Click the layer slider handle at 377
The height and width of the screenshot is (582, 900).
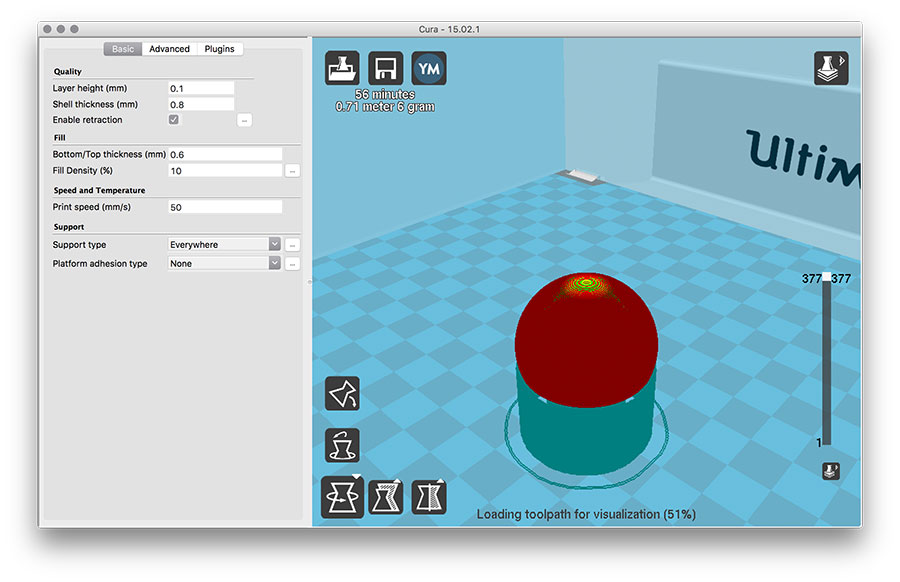coord(827,277)
